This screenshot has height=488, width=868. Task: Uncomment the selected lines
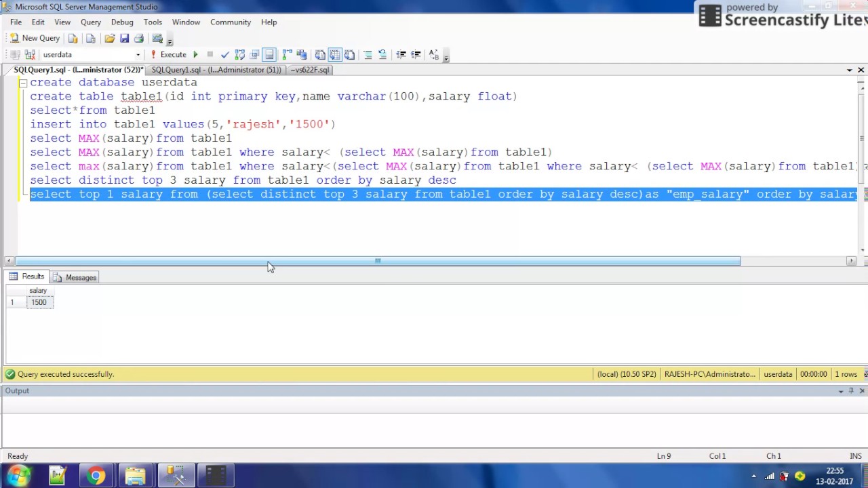click(382, 55)
